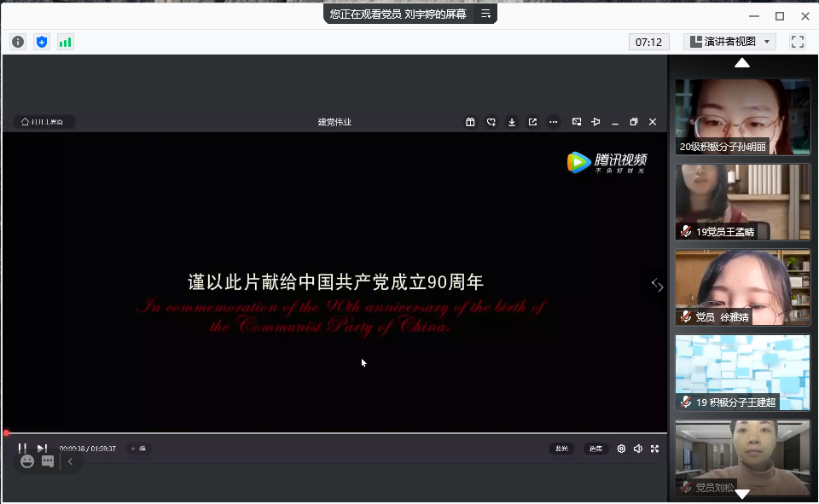Open the 演讲者视图 view dropdown
The image size is (819, 504).
point(730,42)
